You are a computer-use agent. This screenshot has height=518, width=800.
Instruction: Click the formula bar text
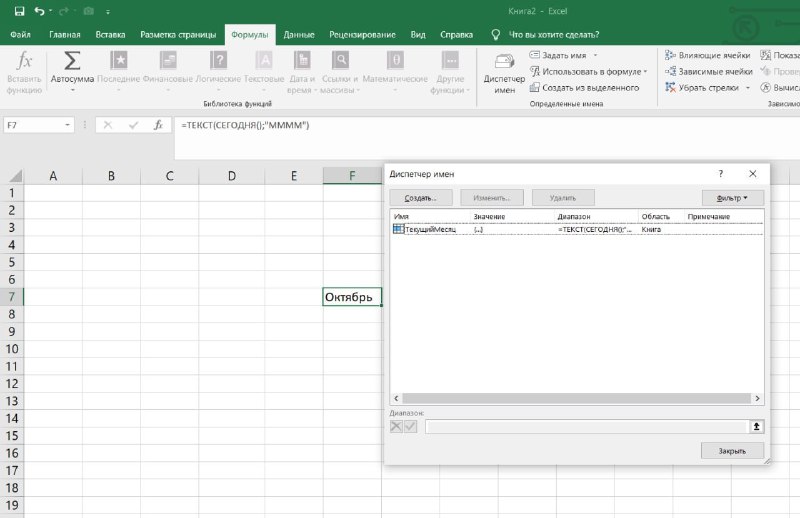pos(245,125)
